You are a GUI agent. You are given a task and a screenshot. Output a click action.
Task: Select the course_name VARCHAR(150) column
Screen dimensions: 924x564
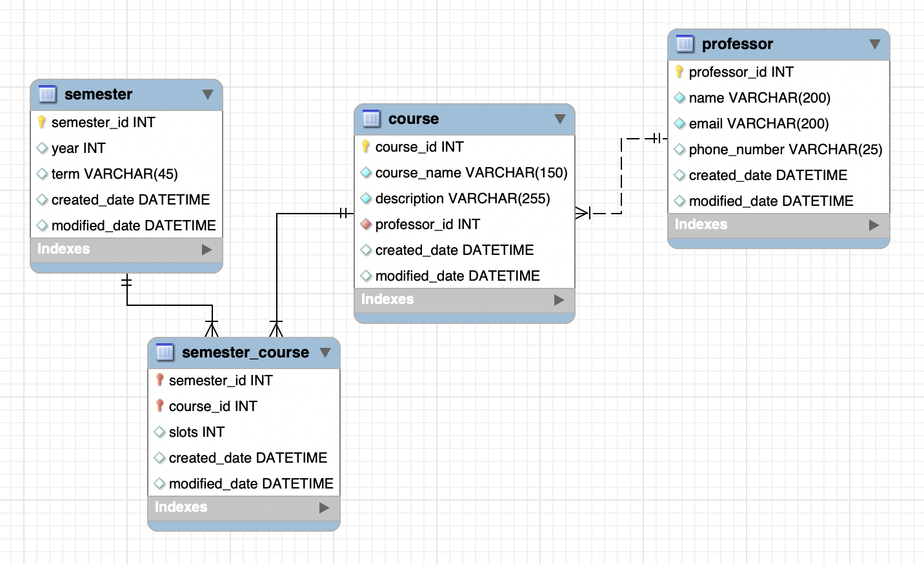point(471,173)
